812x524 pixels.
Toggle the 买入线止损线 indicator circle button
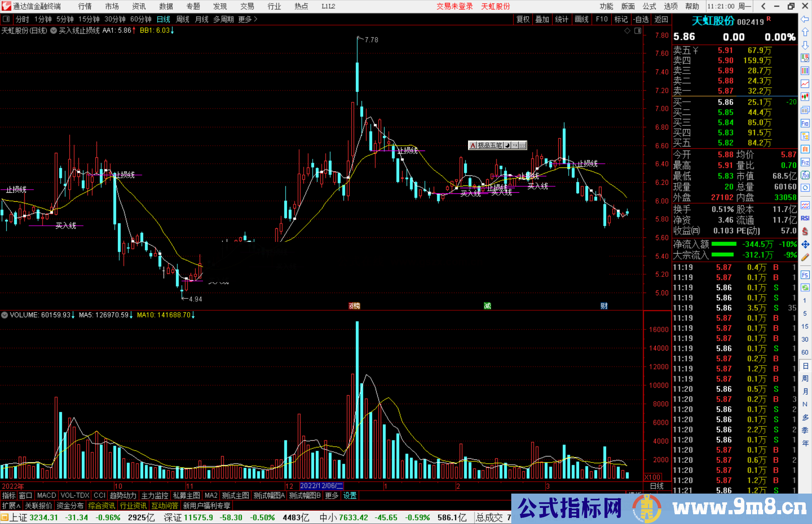pyautogui.click(x=54, y=31)
